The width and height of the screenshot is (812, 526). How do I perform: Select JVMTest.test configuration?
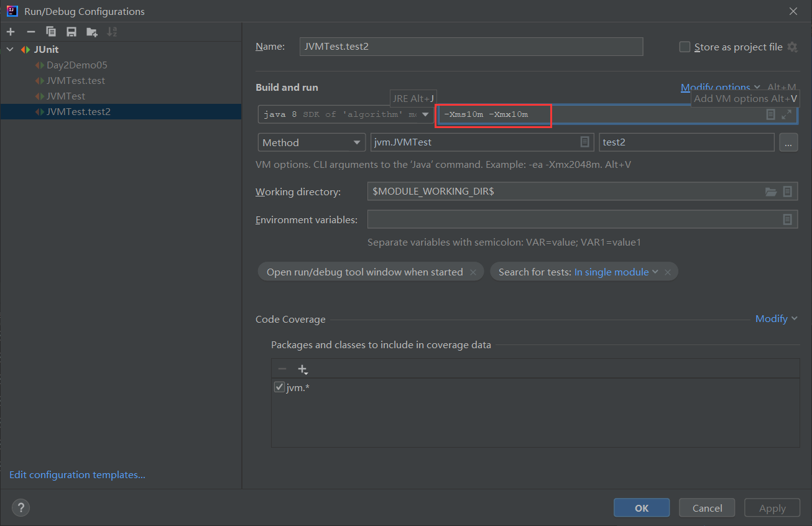pos(76,80)
